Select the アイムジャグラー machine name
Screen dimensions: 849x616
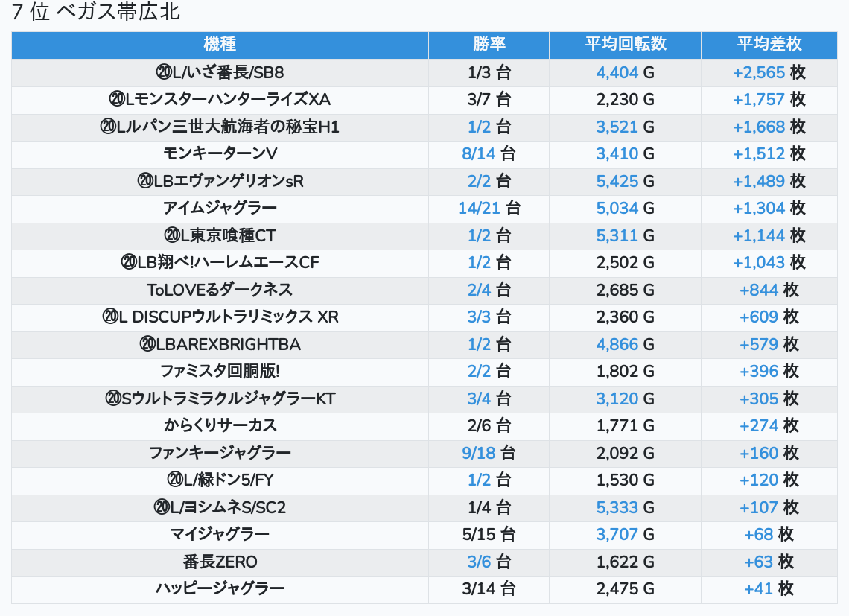(x=220, y=208)
